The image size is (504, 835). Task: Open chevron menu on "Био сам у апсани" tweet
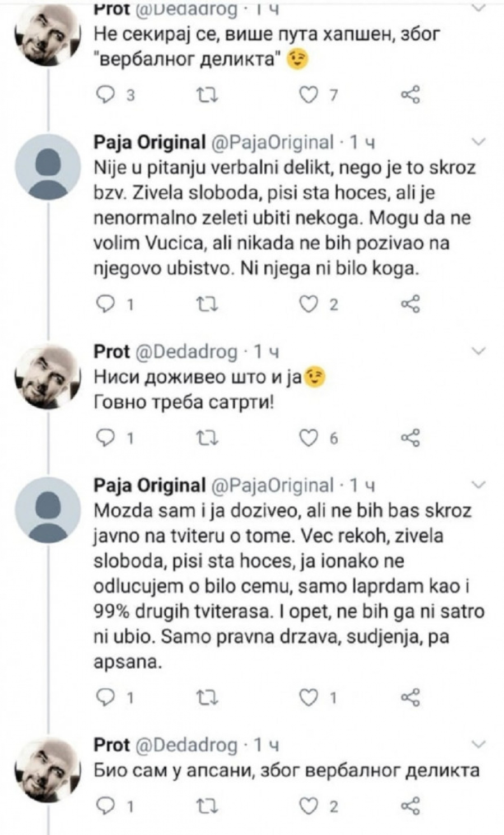(x=479, y=745)
